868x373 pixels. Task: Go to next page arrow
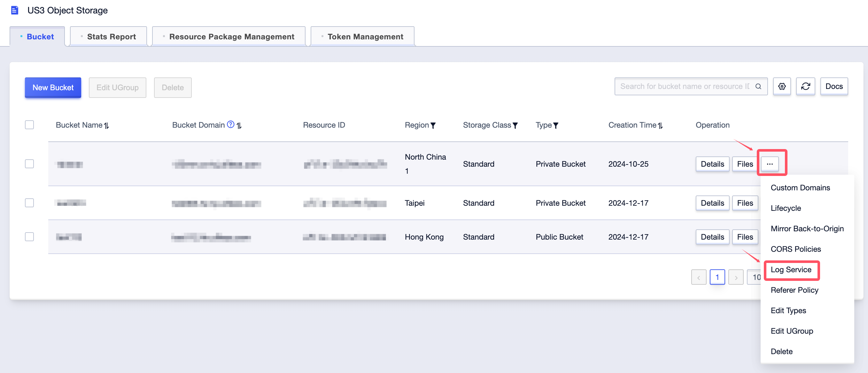click(736, 277)
